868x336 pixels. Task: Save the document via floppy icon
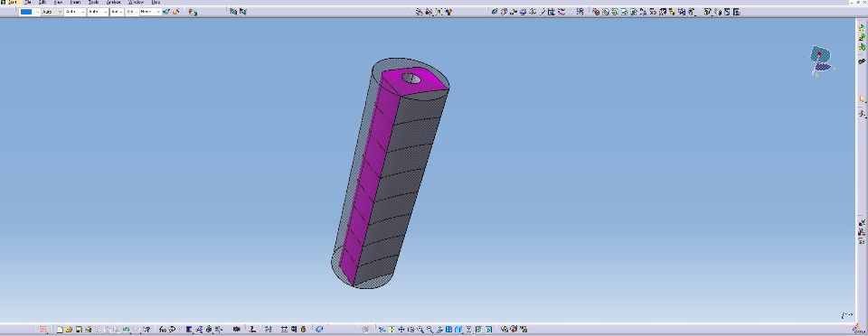[80, 330]
